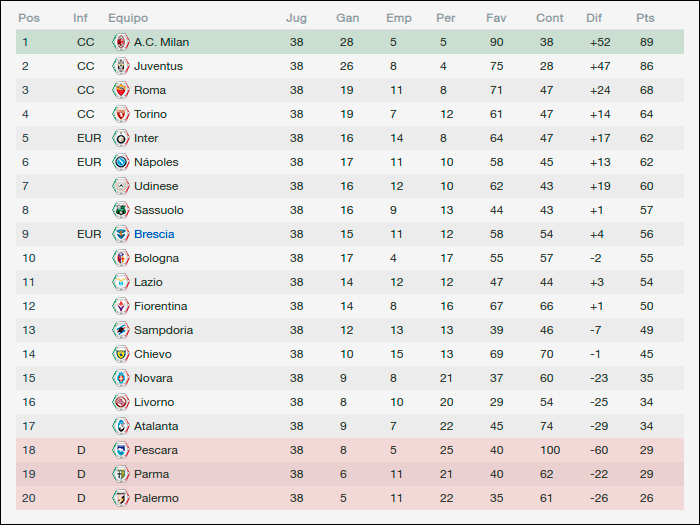The width and height of the screenshot is (700, 525).
Task: Sort standings by Gan column header
Action: [347, 18]
